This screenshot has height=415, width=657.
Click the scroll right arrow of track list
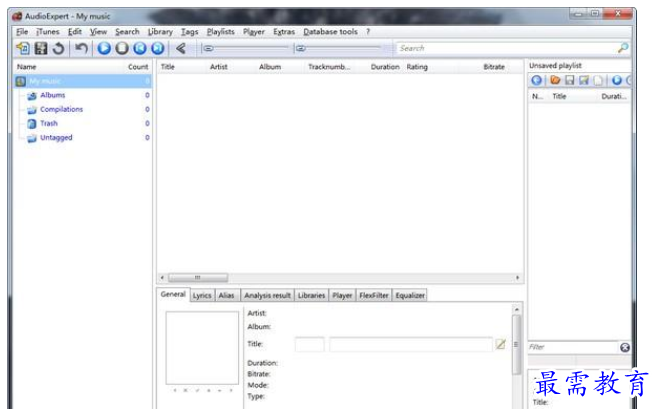(x=517, y=278)
